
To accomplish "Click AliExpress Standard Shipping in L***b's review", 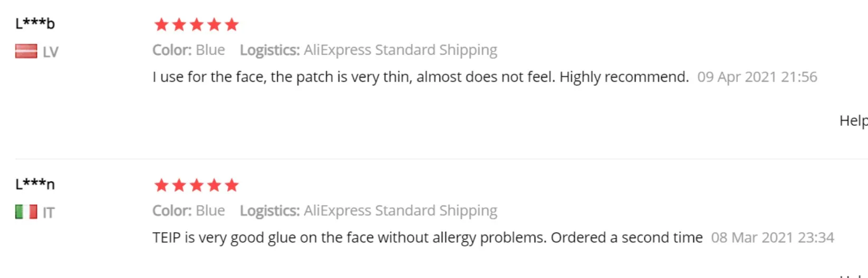I will click(400, 50).
